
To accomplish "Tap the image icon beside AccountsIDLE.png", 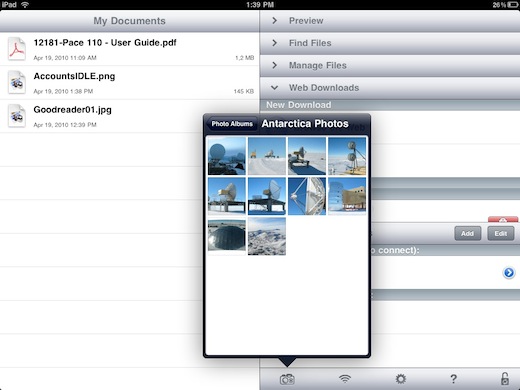I will 17,82.
